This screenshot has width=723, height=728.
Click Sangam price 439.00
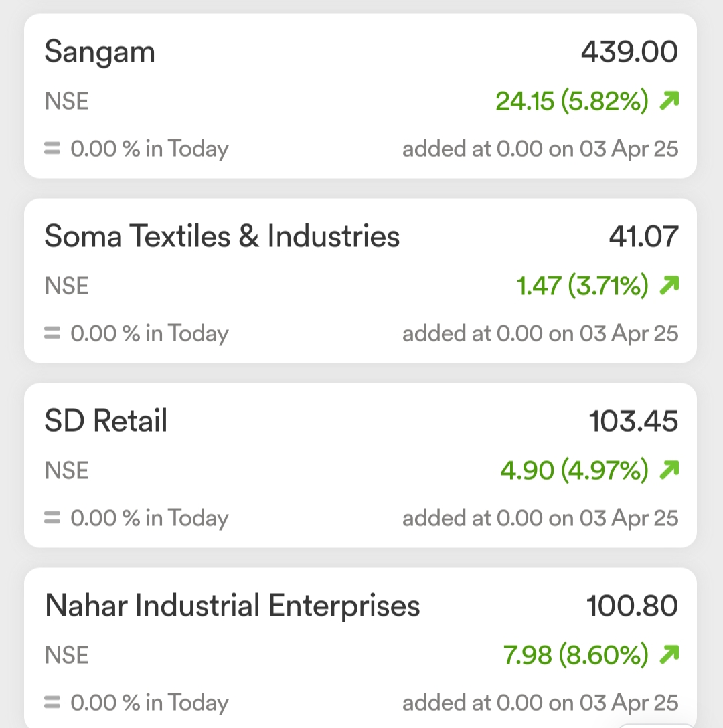tap(629, 52)
